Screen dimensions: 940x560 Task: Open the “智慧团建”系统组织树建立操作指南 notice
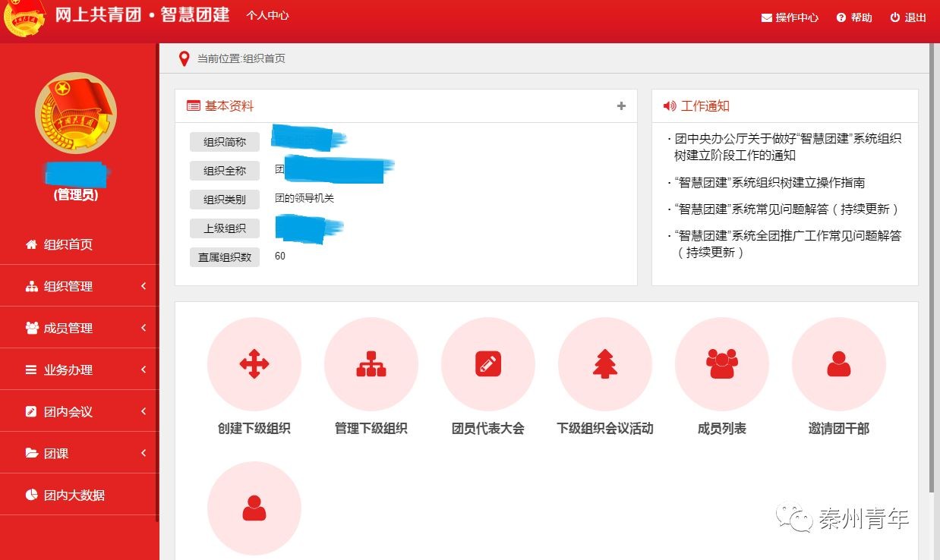click(x=769, y=182)
